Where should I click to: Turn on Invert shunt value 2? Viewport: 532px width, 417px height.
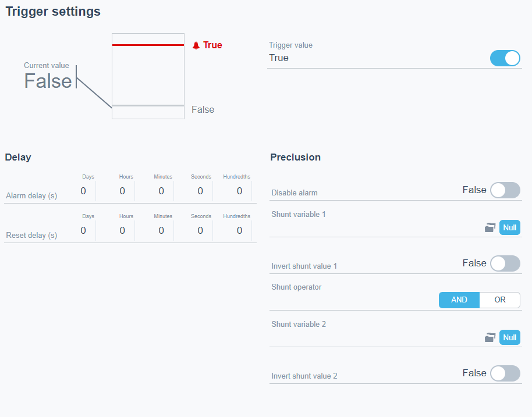click(x=504, y=373)
